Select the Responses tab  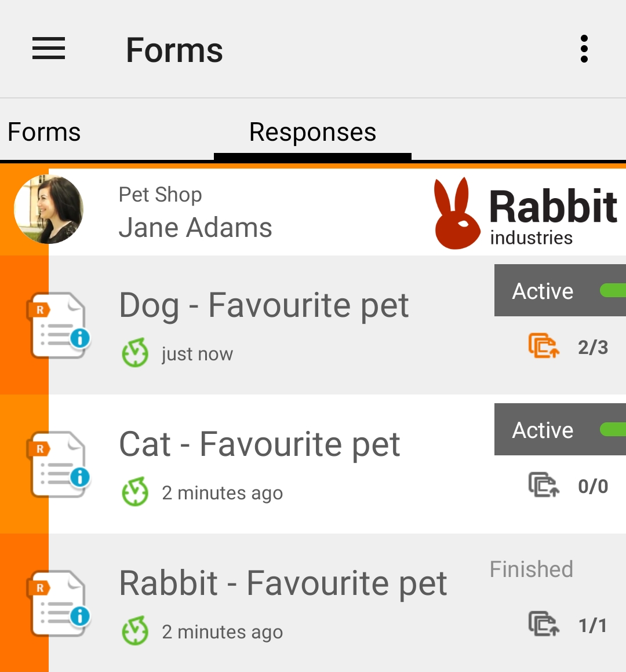(x=312, y=132)
